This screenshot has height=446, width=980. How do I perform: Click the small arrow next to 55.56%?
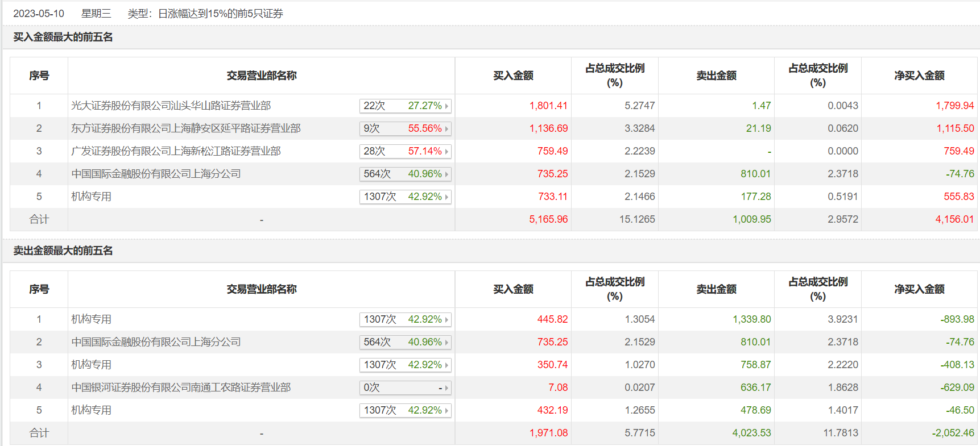coord(446,129)
